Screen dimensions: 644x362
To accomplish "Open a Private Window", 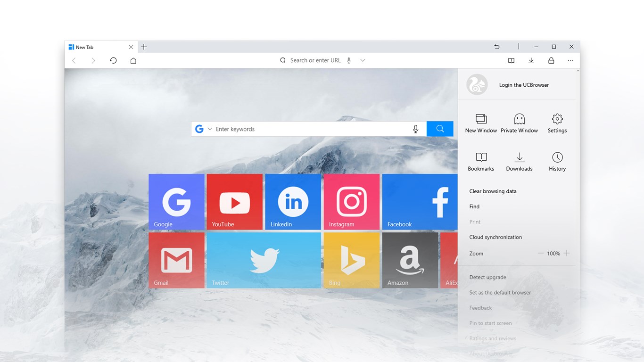I will click(x=519, y=123).
